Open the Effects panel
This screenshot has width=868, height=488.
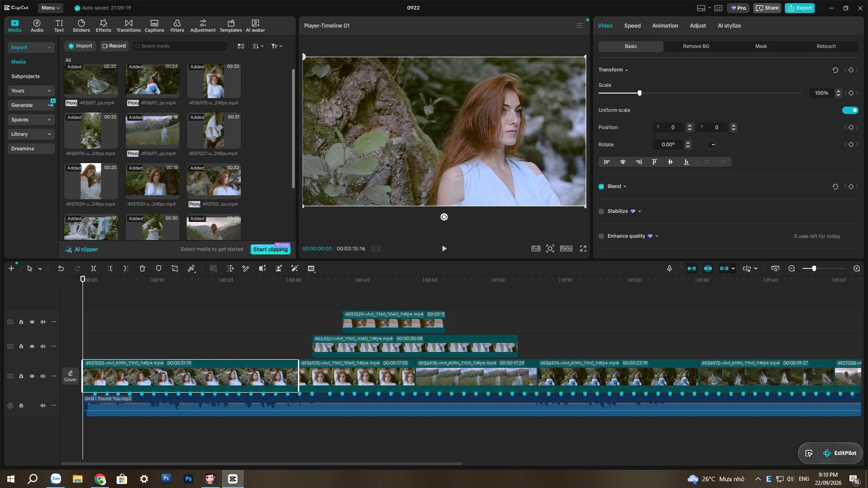[x=103, y=26]
